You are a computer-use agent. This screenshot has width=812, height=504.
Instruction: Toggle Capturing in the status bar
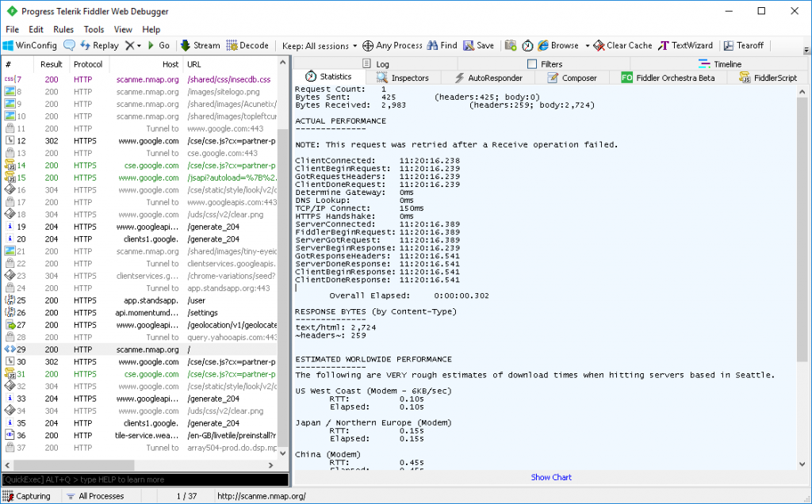click(28, 496)
